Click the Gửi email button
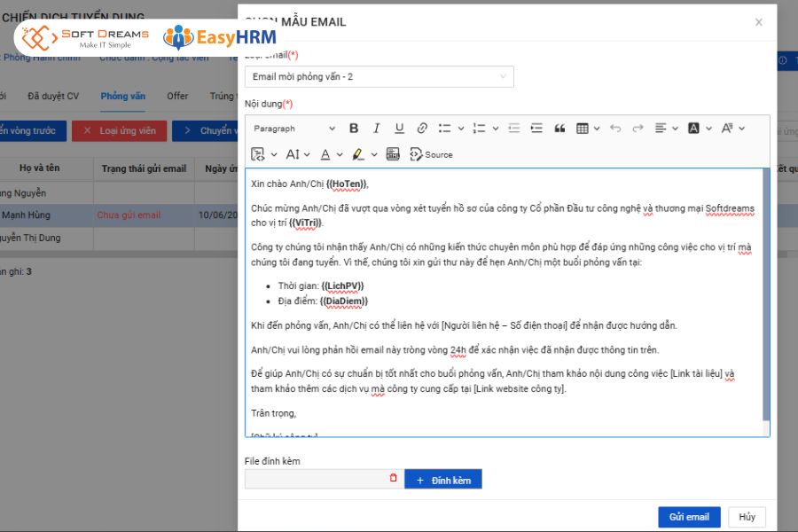Screen dimensions: 798x532 point(689,517)
